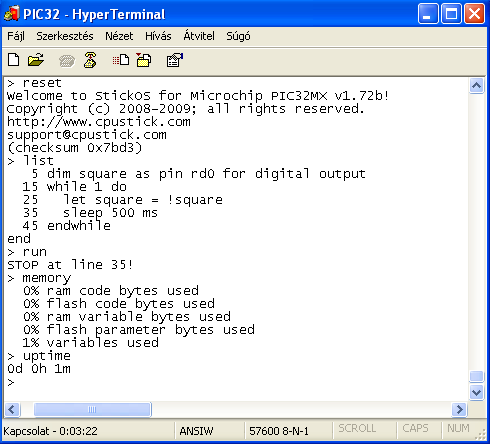Screen dimensions: 490x444
Task: Click the '1% variables used' line
Action: (91, 343)
